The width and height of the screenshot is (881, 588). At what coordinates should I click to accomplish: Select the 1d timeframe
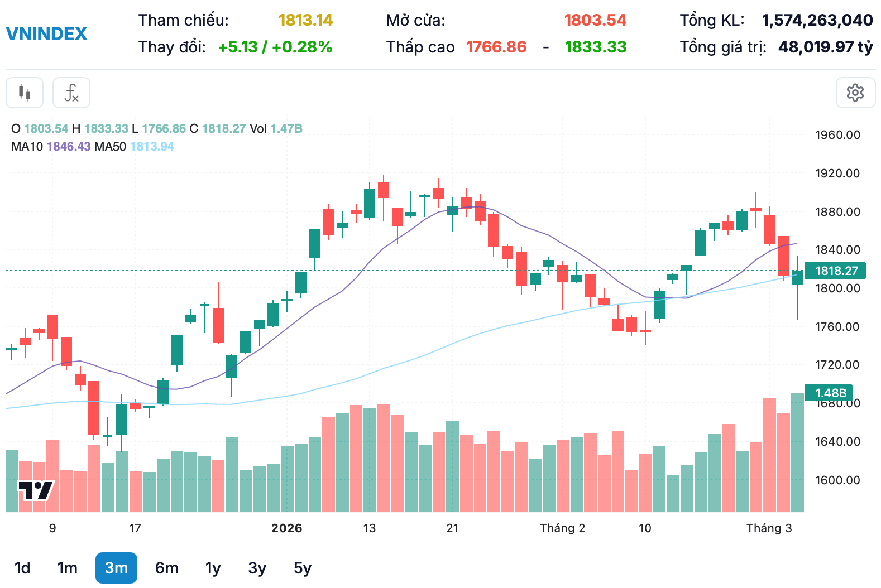pyautogui.click(x=22, y=568)
